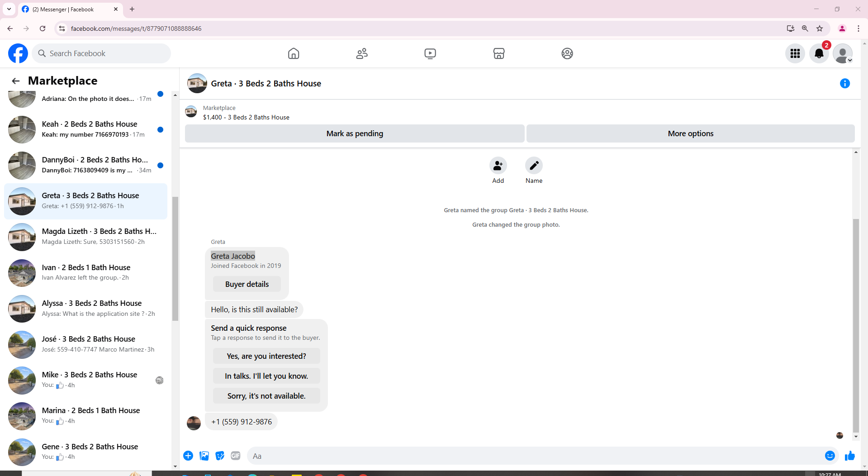Click the sender avatar beside phone number
Viewport: 868px width, 476px height.
(194, 423)
